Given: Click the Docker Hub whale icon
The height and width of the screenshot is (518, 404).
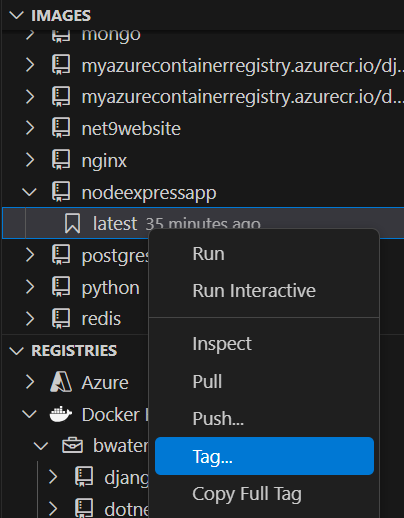Looking at the screenshot, I should pyautogui.click(x=61, y=414).
